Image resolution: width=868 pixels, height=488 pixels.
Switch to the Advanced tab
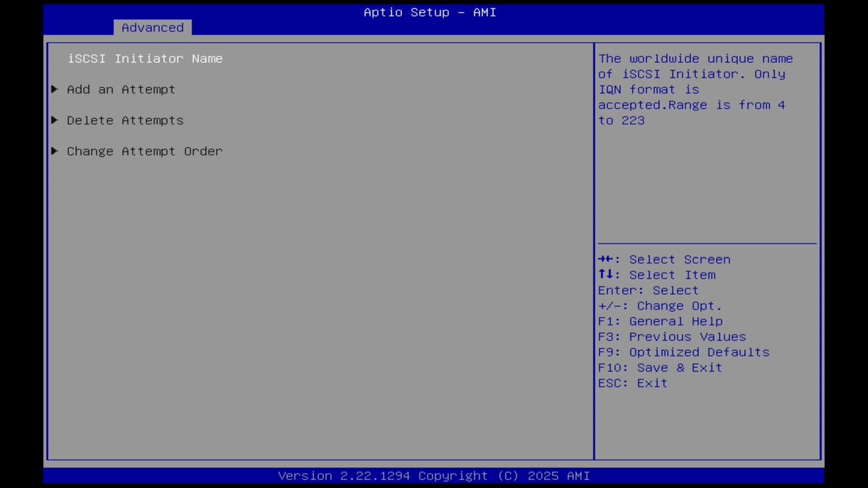pos(152,27)
